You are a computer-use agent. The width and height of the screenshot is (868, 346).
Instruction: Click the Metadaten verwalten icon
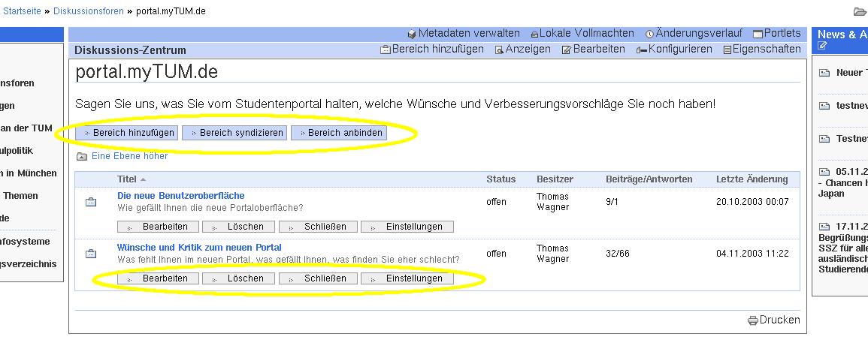(412, 35)
